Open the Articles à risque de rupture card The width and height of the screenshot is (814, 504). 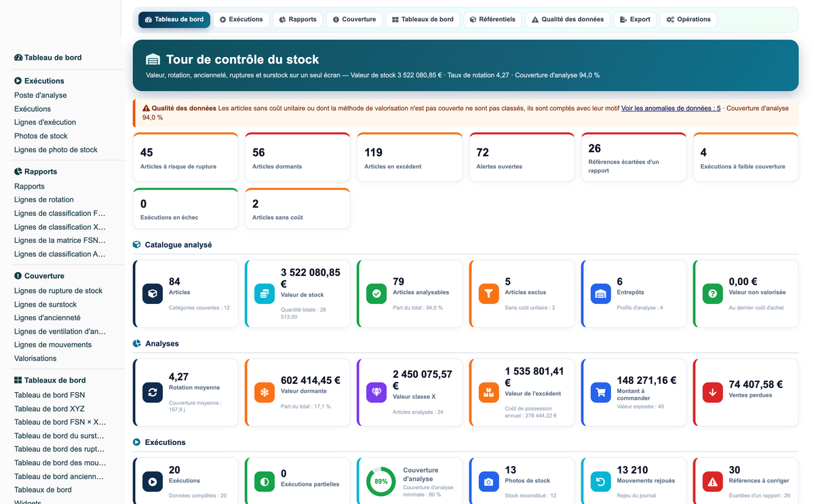coord(186,157)
